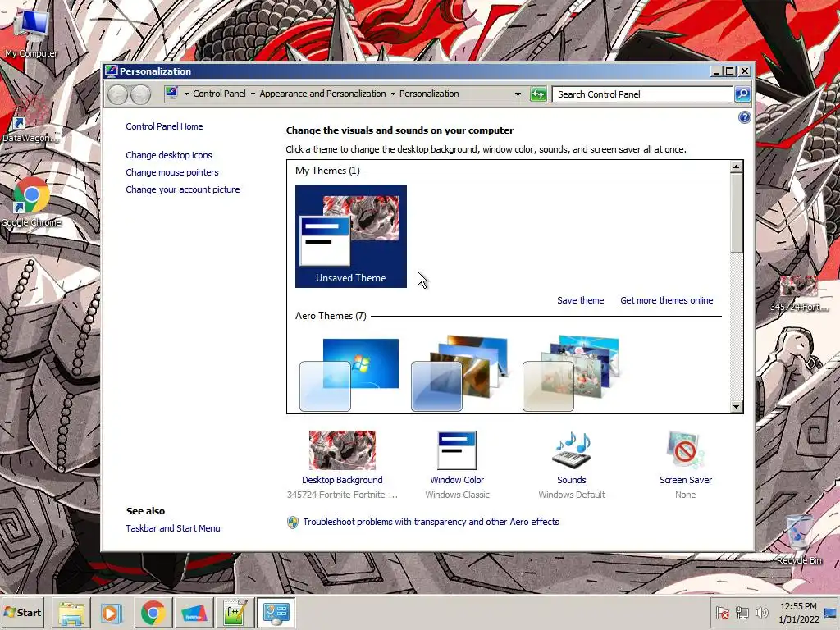
Task: Open Desktop Background settings icon
Action: click(342, 450)
